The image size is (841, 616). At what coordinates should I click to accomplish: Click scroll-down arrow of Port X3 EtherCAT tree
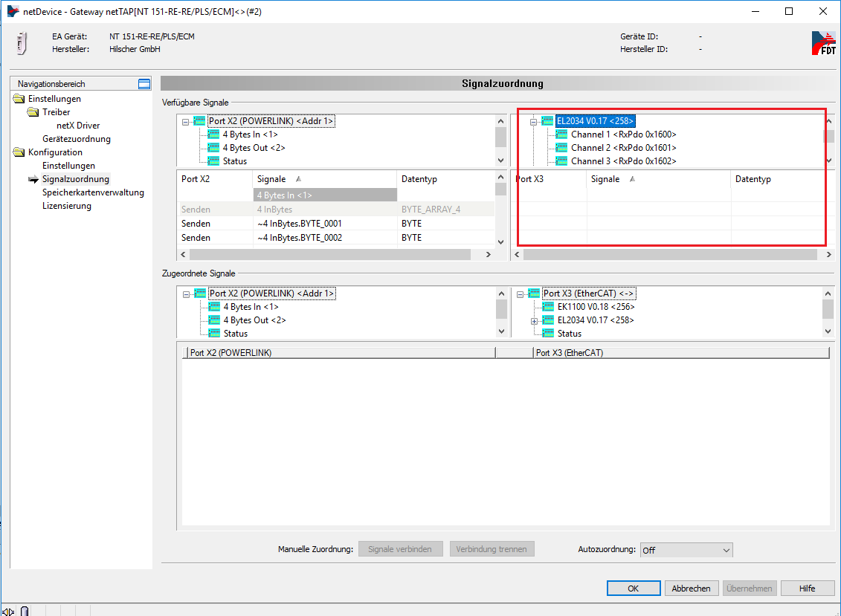(x=828, y=332)
